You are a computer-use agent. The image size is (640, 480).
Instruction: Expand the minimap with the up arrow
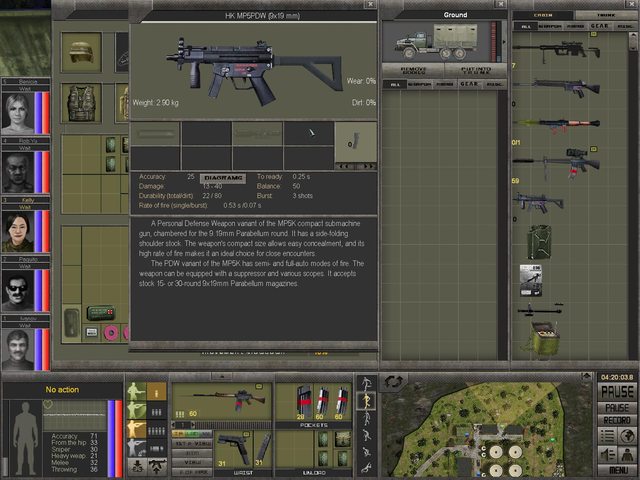[x=587, y=376]
